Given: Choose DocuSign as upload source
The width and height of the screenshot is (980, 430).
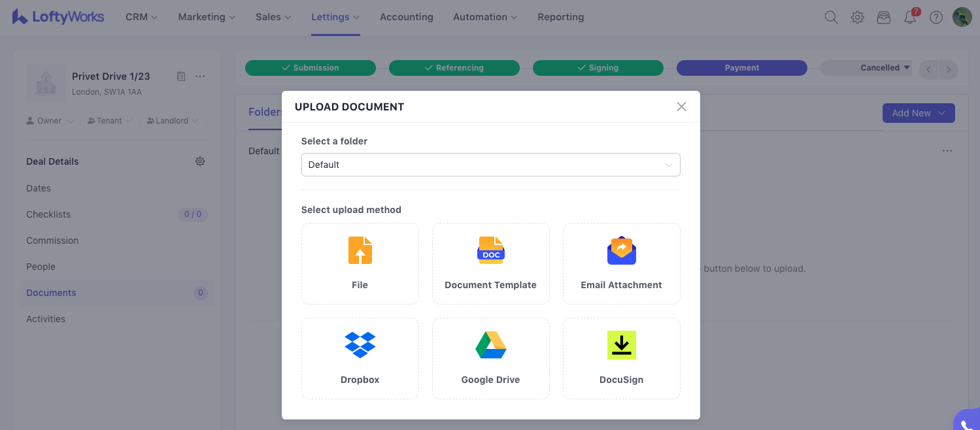Looking at the screenshot, I should [621, 358].
